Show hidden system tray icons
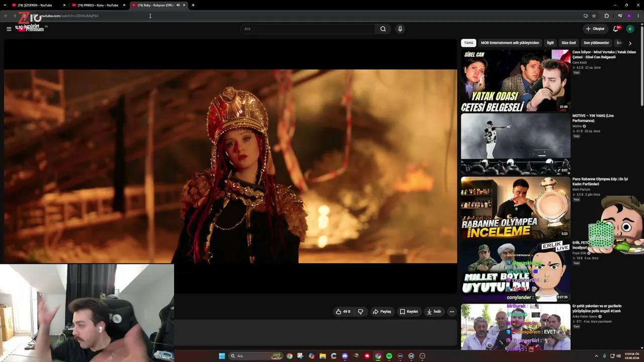Viewport: 644px width, 362px height. tap(596, 356)
